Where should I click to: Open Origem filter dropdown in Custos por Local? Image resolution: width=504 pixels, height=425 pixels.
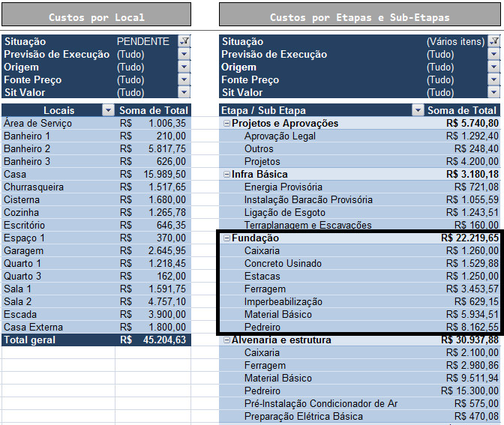184,67
